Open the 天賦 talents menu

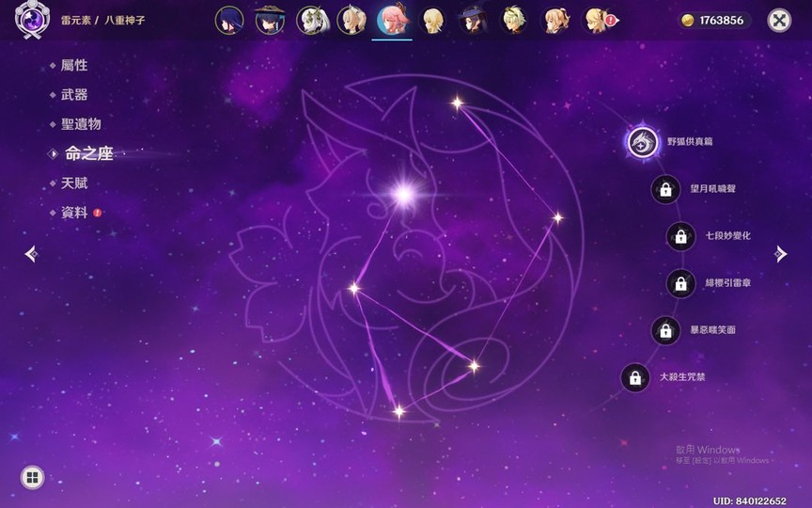point(74,183)
